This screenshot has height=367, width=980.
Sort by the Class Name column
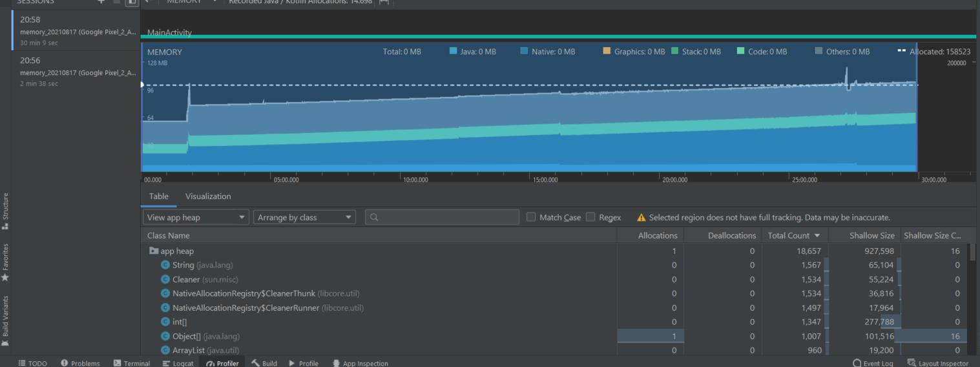(x=379, y=235)
